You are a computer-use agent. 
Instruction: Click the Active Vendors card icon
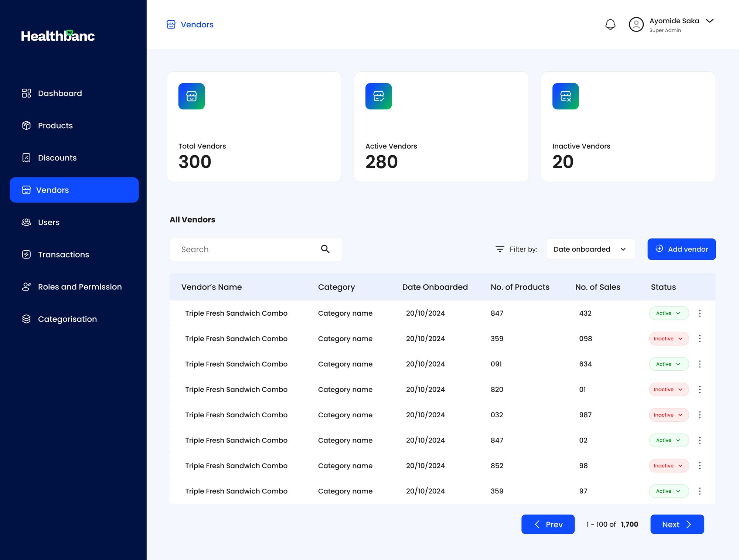378,96
